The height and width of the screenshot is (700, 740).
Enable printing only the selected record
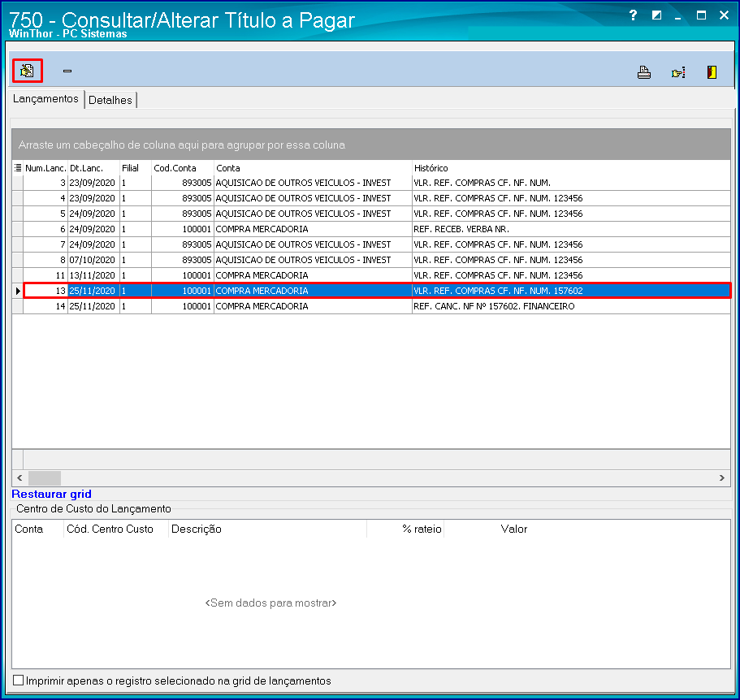[19, 681]
